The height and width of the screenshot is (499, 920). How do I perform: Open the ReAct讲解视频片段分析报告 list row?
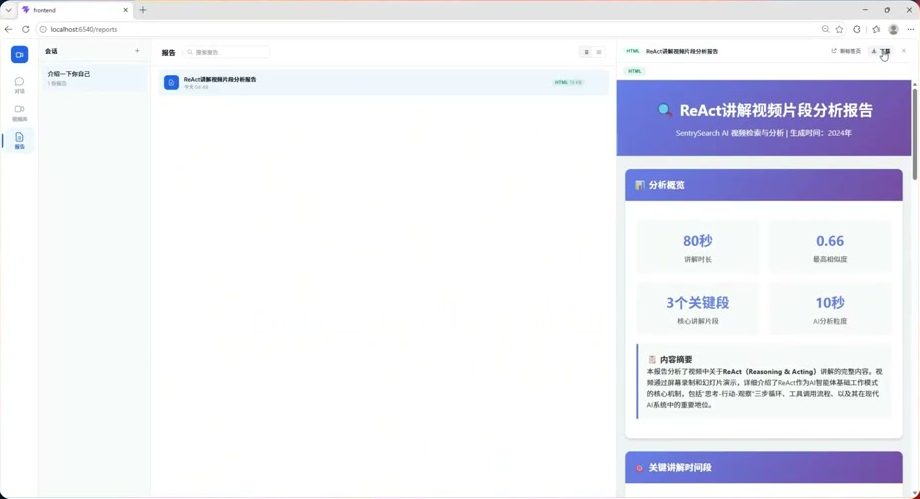click(383, 83)
